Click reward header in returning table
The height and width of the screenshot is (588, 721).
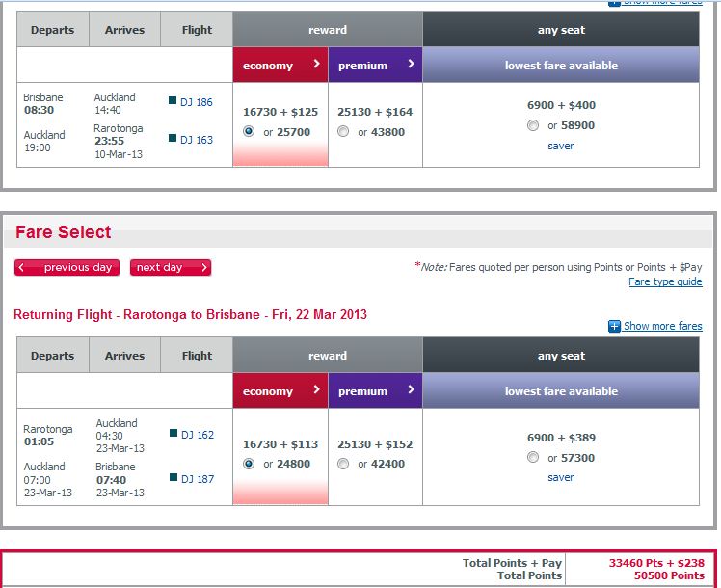[328, 356]
